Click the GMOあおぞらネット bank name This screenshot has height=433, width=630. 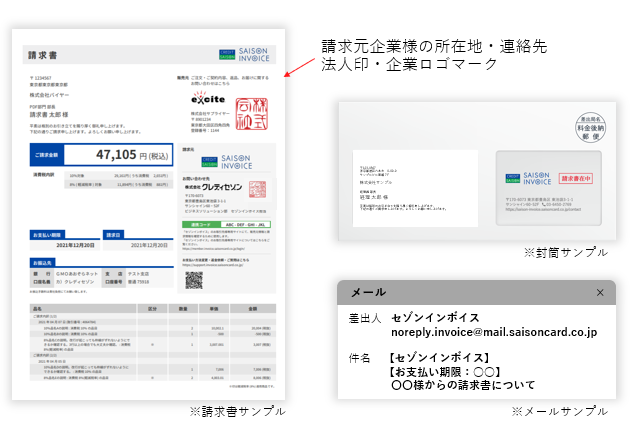[x=77, y=274]
